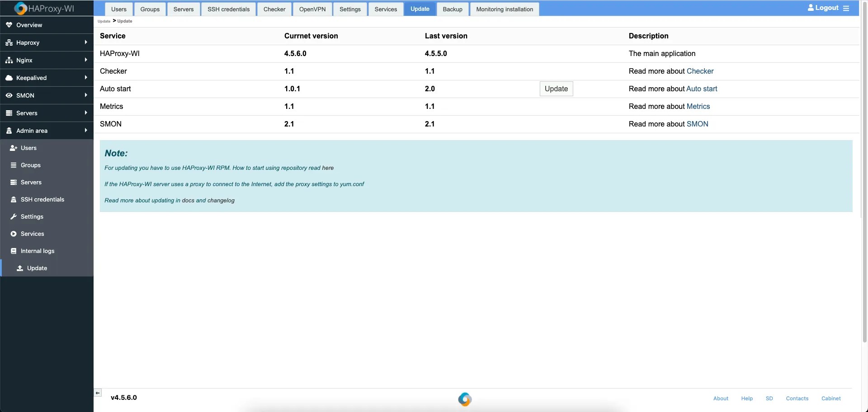This screenshot has height=412, width=868.
Task: Click the Internal logs icon
Action: tap(14, 251)
